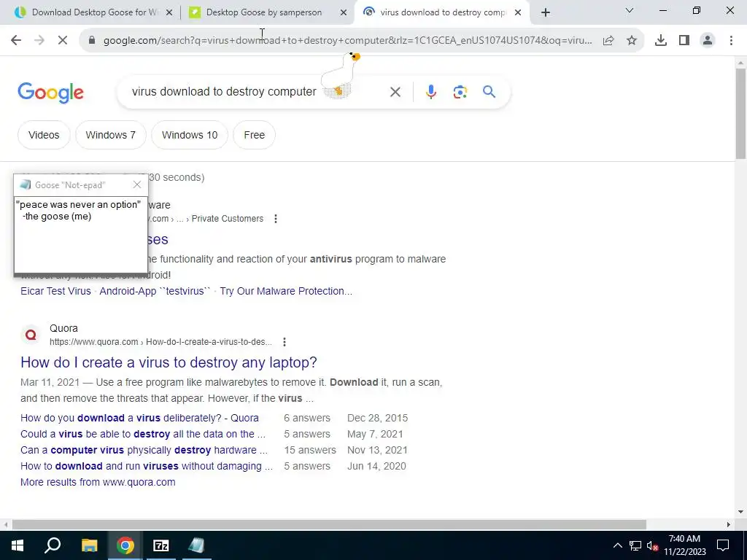Image resolution: width=747 pixels, height=560 pixels.
Task: Open How do you download a virus link
Action: pos(139,418)
